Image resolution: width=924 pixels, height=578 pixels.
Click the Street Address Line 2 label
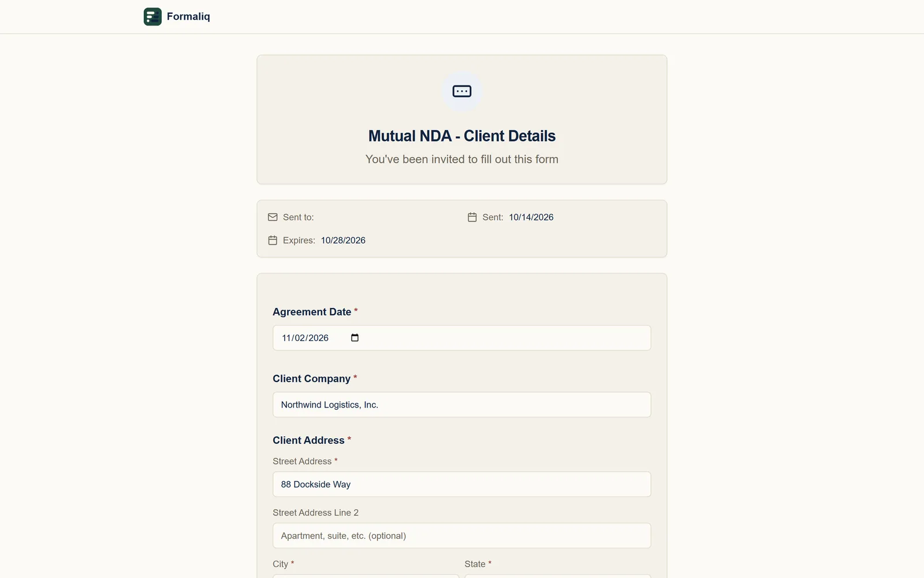(315, 513)
